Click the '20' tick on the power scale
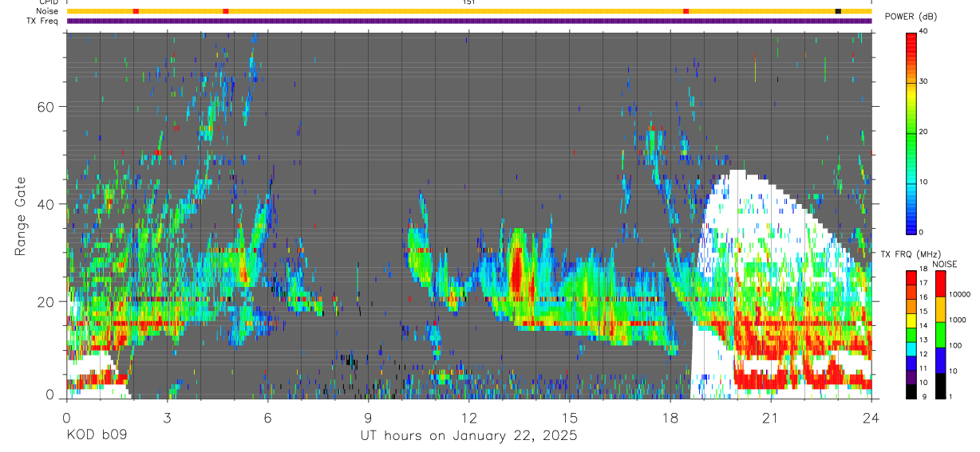 925,132
